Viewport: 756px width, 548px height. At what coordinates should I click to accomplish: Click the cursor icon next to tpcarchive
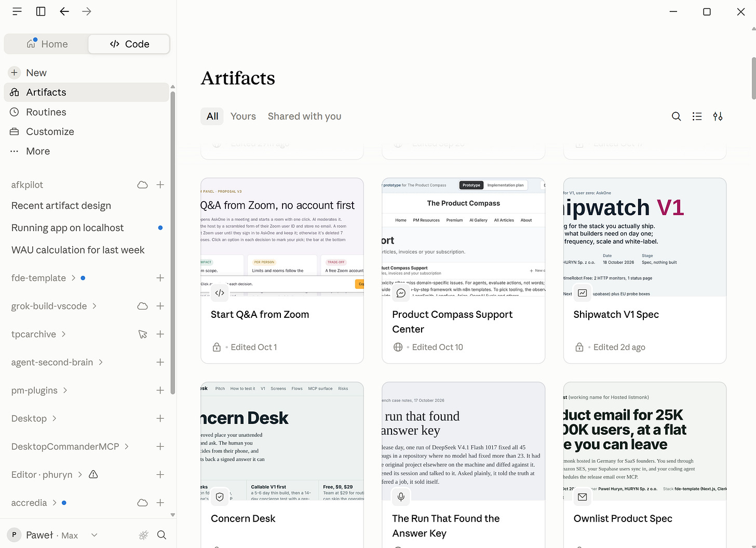pyautogui.click(x=143, y=335)
